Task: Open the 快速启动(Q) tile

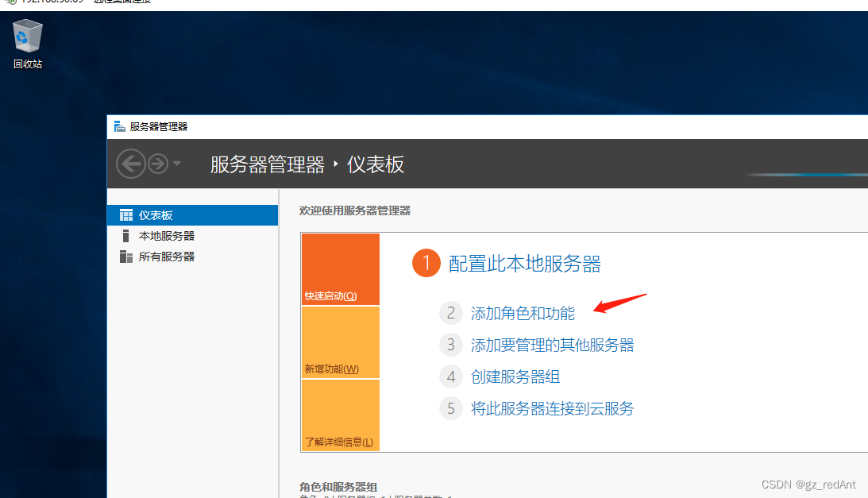Action: click(341, 269)
